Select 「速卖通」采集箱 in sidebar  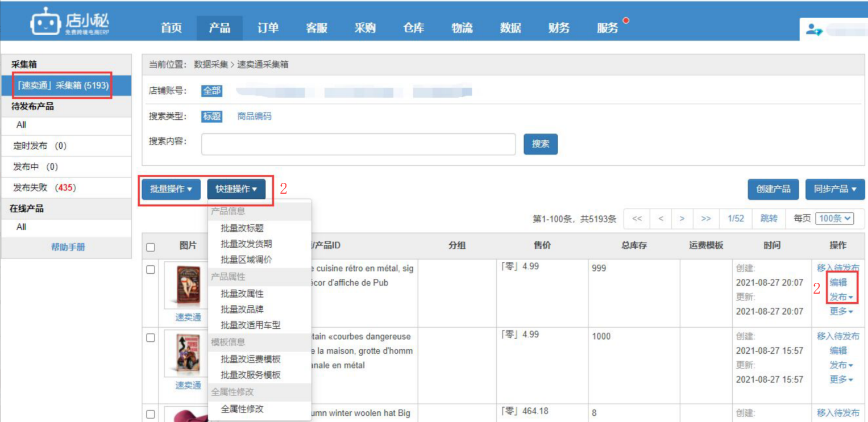66,86
